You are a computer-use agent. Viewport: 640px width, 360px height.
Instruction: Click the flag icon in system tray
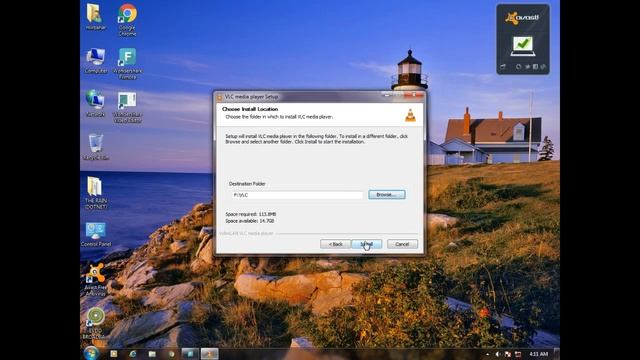click(x=508, y=354)
